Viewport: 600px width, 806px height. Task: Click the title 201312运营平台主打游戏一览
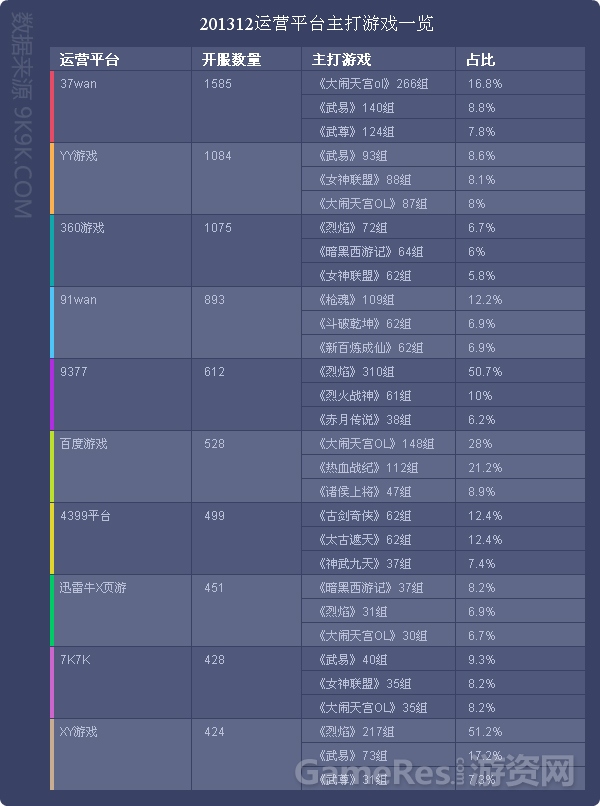317,24
